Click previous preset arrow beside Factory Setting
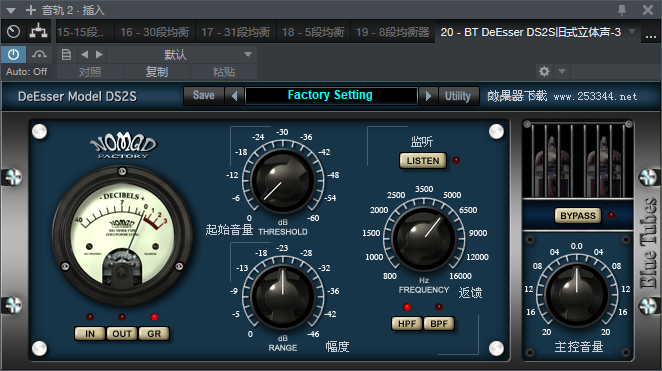The height and width of the screenshot is (371, 662). [x=234, y=96]
